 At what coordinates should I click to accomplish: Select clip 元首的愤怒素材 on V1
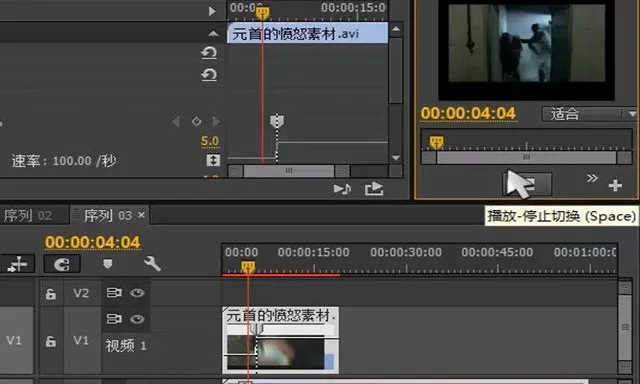[280, 340]
